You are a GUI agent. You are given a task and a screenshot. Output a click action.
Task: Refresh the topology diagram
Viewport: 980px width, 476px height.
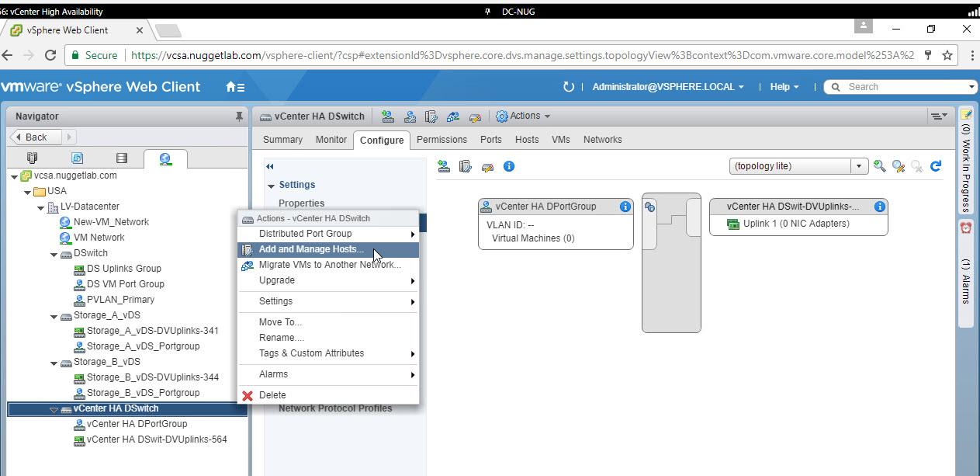936,166
